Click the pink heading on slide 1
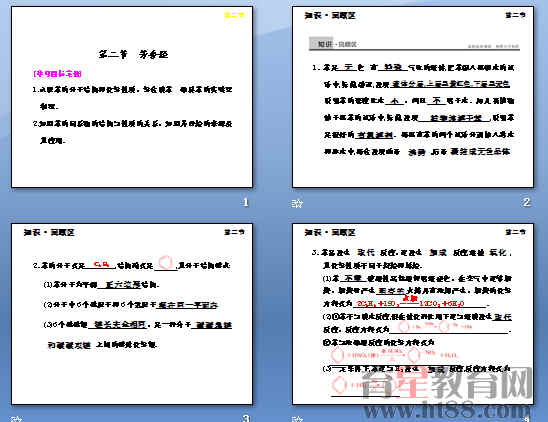Screen dimensions: 548x422 pos(57,74)
